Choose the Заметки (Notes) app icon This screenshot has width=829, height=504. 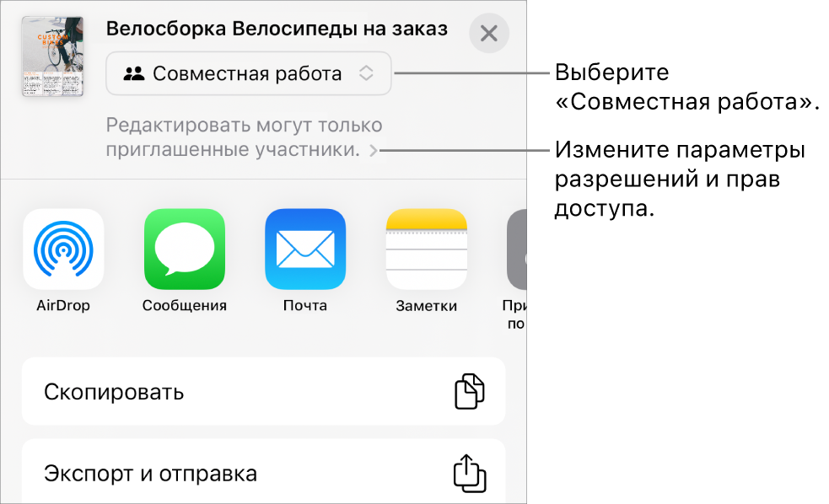(426, 249)
